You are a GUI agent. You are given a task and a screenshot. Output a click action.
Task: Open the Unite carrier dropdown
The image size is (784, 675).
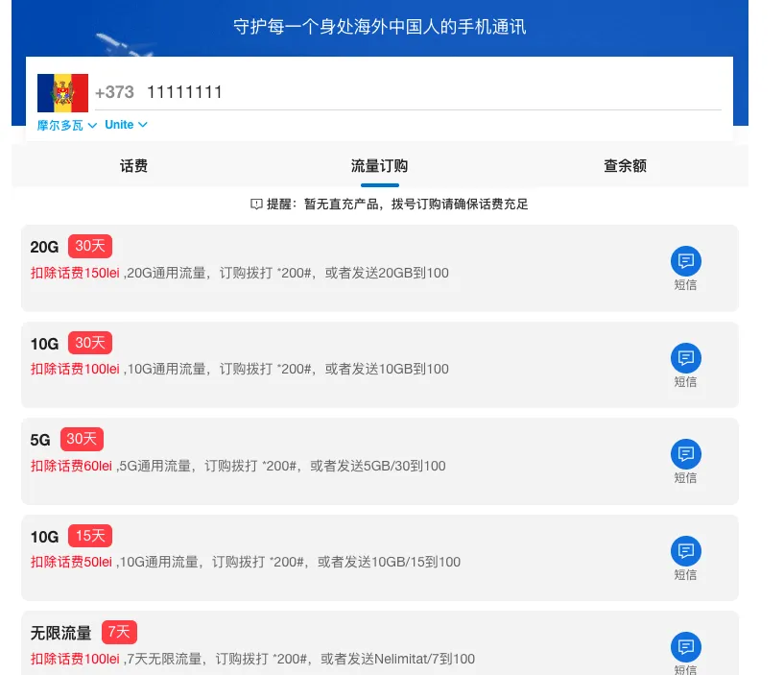126,125
